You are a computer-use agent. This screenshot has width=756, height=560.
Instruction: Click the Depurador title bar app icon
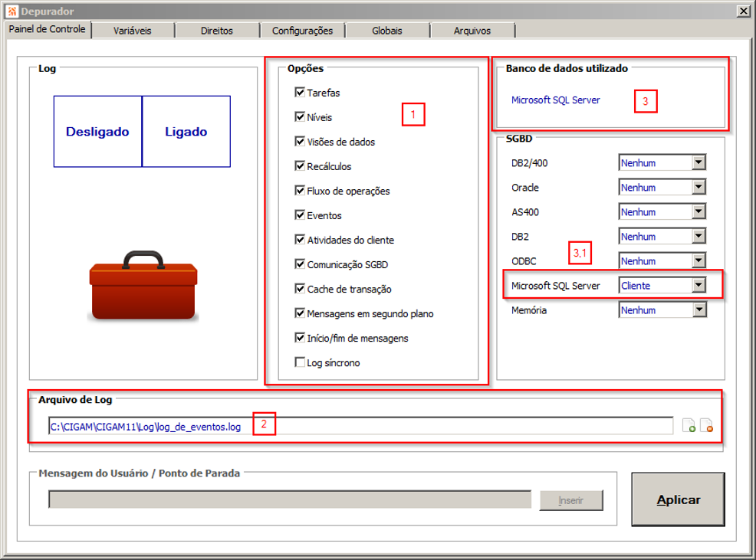tap(12, 11)
